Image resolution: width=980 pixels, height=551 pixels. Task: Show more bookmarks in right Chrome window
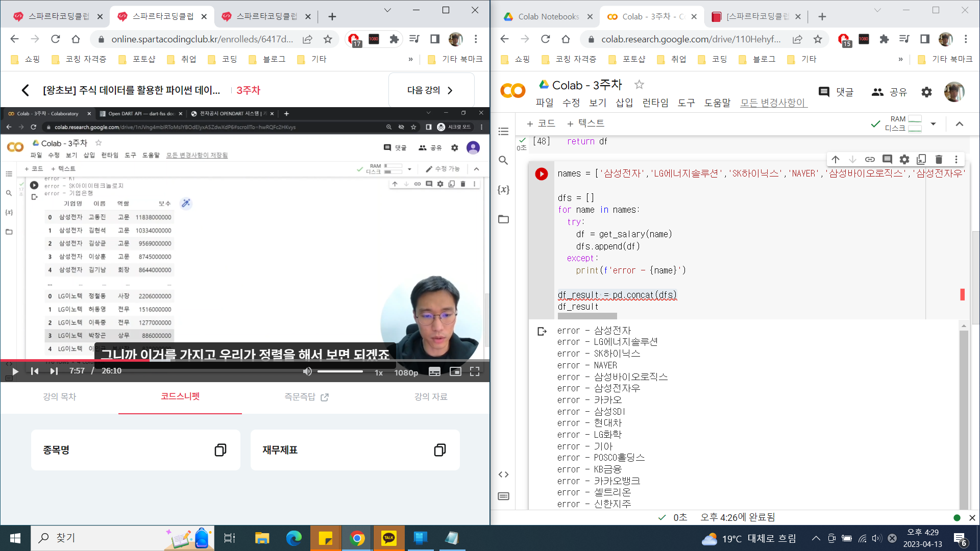(900, 59)
